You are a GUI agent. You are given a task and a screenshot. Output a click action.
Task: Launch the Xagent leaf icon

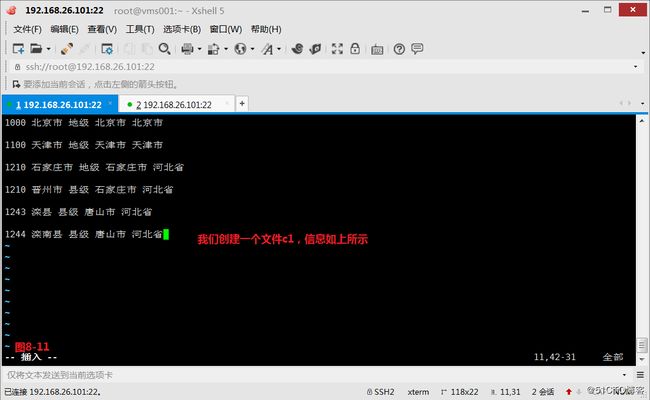coord(315,49)
